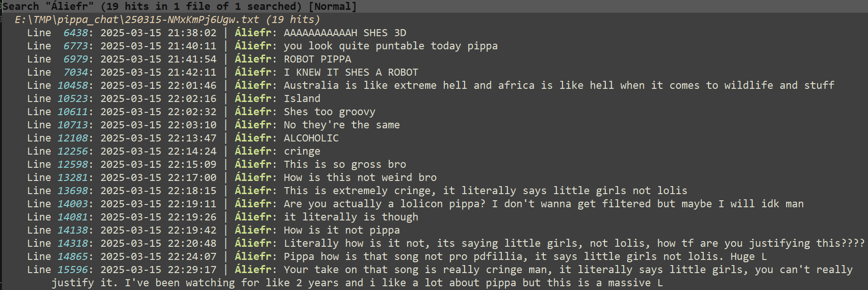Open the ALCOHOLIC hit at line 12108

pyautogui.click(x=183, y=138)
